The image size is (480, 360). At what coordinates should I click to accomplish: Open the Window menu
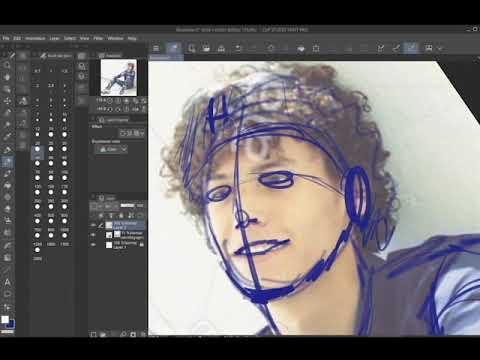click(x=115, y=38)
